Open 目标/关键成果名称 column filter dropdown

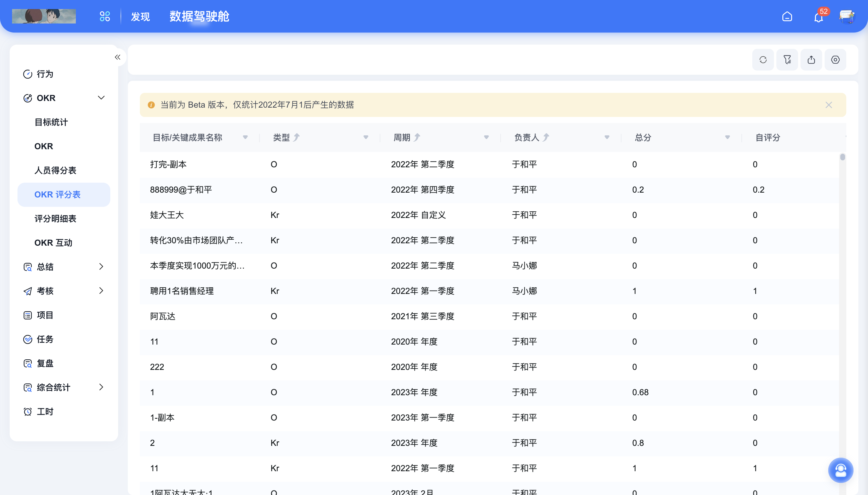(x=245, y=137)
